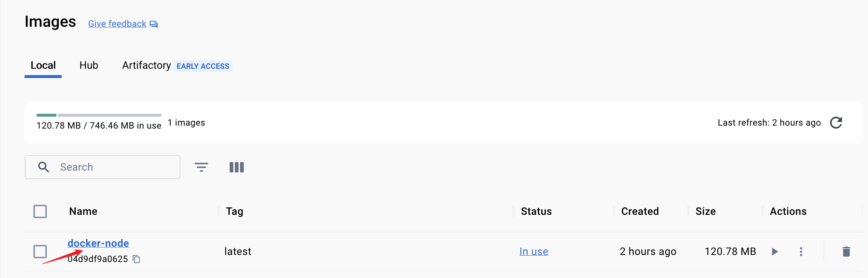Click the refresh images icon
The image size is (868, 278).
pyautogui.click(x=836, y=123)
